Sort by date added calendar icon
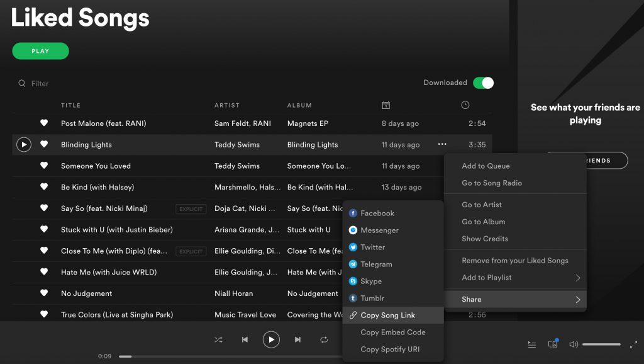The height and width of the screenshot is (364, 644). [386, 105]
